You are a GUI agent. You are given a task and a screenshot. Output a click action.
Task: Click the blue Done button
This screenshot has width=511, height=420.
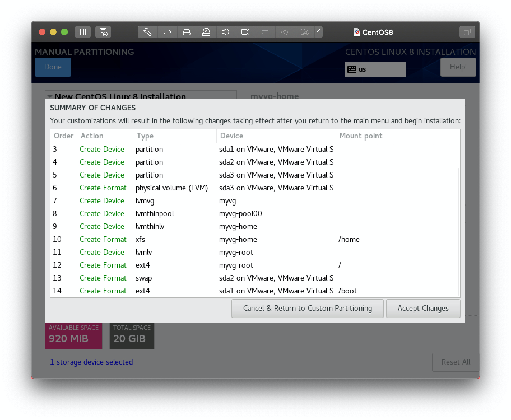[53, 67]
